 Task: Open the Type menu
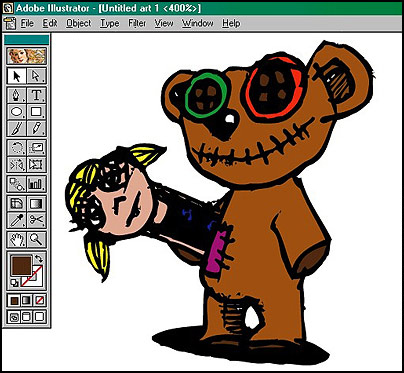[110, 23]
